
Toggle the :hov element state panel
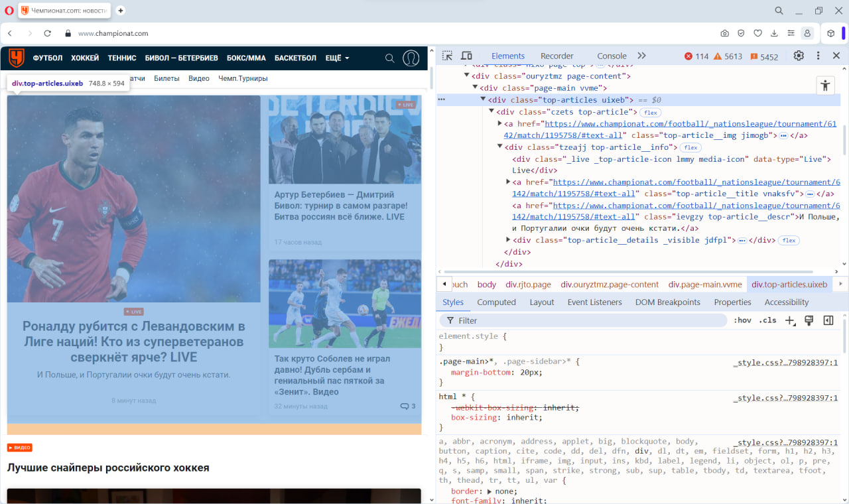pyautogui.click(x=742, y=320)
